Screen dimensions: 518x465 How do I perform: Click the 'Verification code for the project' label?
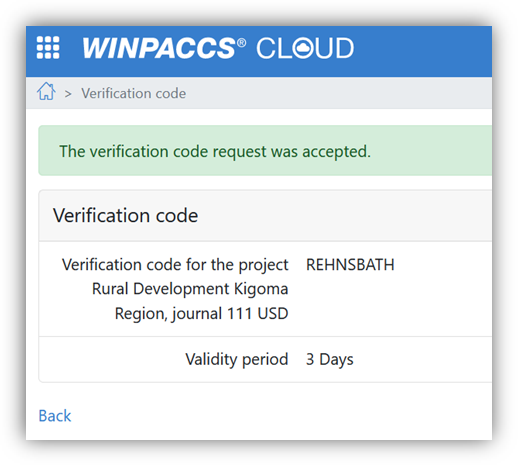click(175, 265)
